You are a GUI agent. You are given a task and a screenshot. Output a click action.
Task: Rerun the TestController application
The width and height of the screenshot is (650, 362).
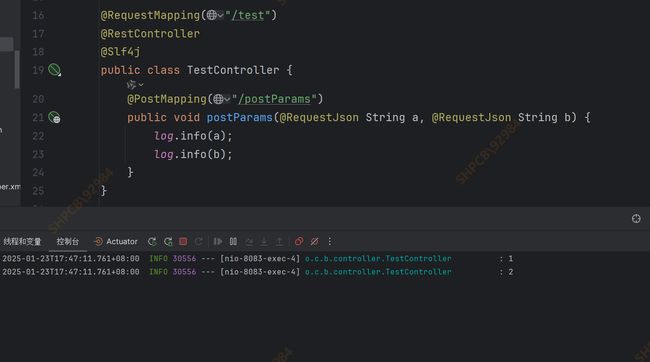coord(152,241)
